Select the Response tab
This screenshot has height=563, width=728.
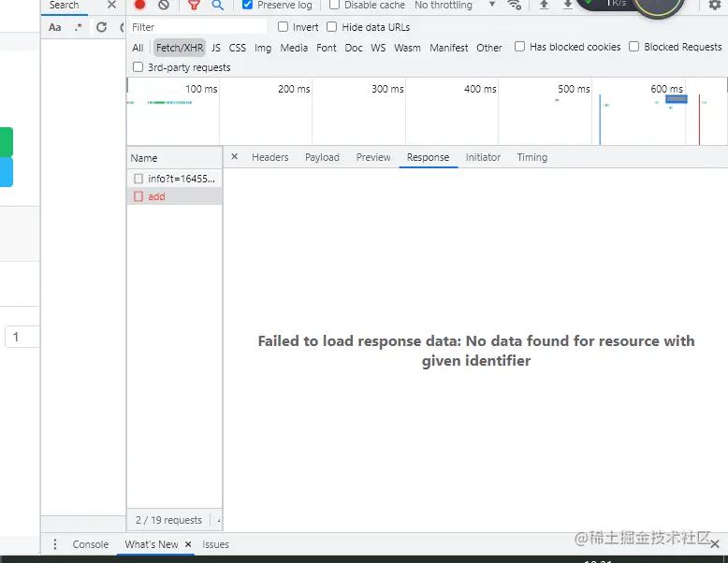[428, 157]
